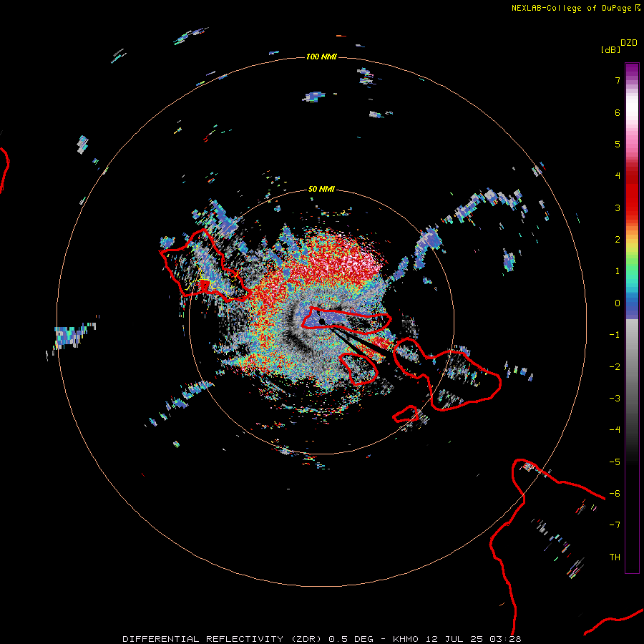The height and width of the screenshot is (644, 644).
Task: Click the DZD label above the color scale
Action: pos(629,43)
